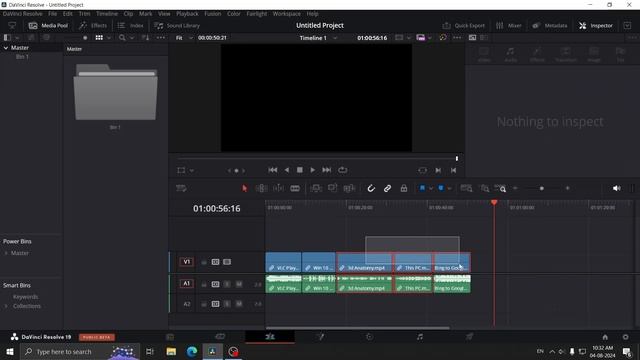This screenshot has width=640, height=360.
Task: Open Microsoft Edge from taskbar
Action: [x=192, y=351]
